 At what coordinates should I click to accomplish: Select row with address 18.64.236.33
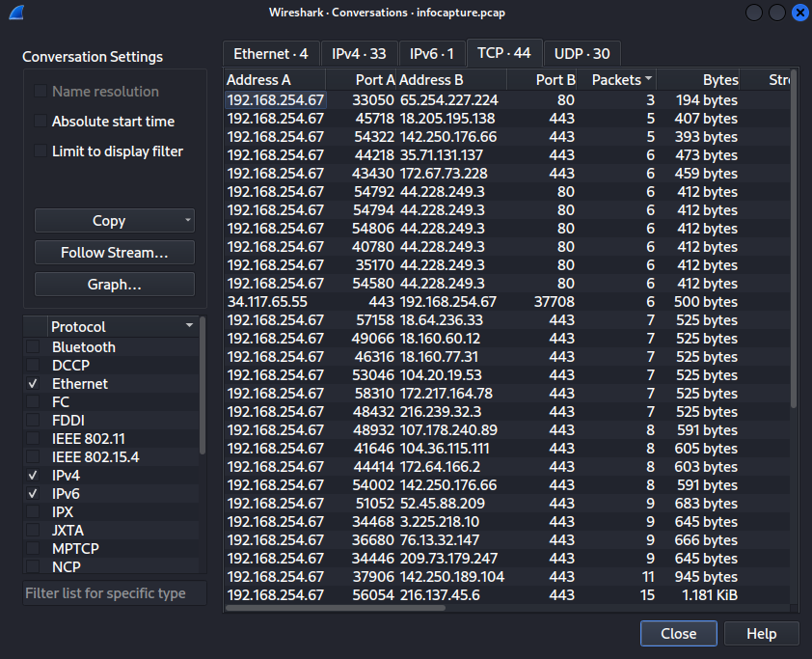(x=507, y=320)
